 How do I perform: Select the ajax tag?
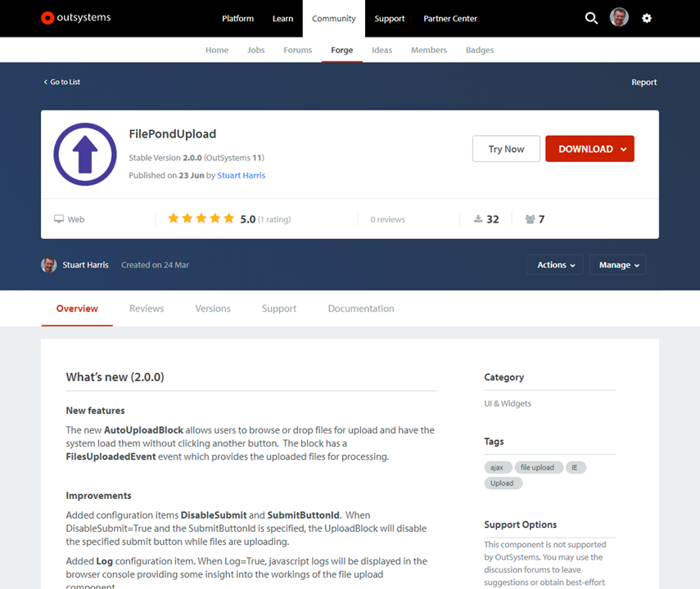[497, 466]
